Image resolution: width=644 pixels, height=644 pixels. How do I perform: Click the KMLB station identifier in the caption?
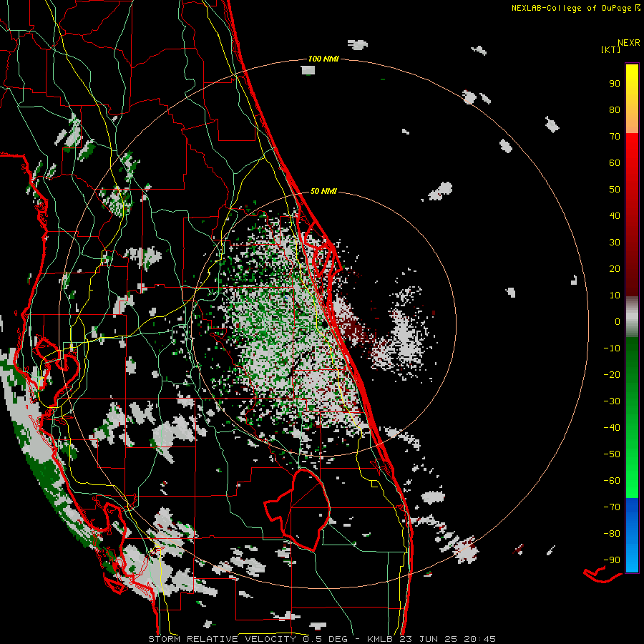(380, 639)
